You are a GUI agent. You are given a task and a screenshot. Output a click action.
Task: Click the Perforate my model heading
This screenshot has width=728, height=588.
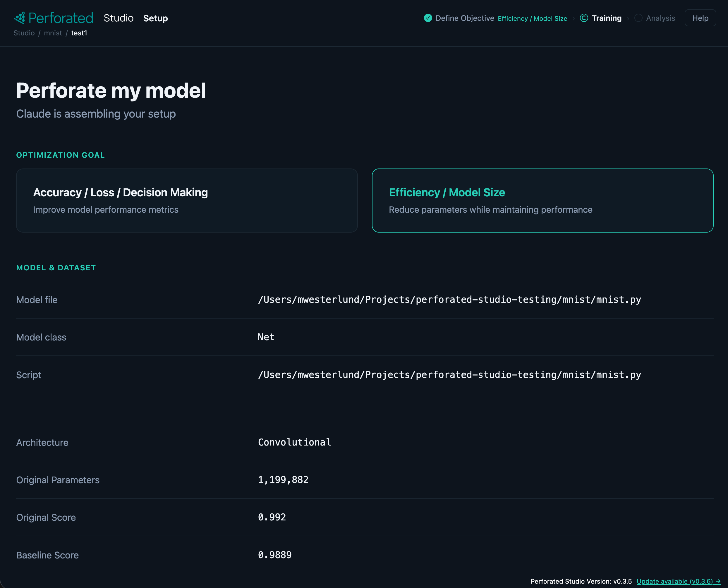pyautogui.click(x=111, y=91)
